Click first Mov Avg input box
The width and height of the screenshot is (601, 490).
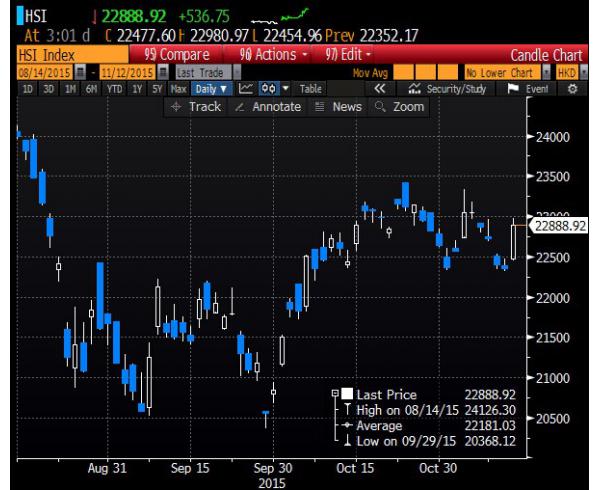pos(404,72)
